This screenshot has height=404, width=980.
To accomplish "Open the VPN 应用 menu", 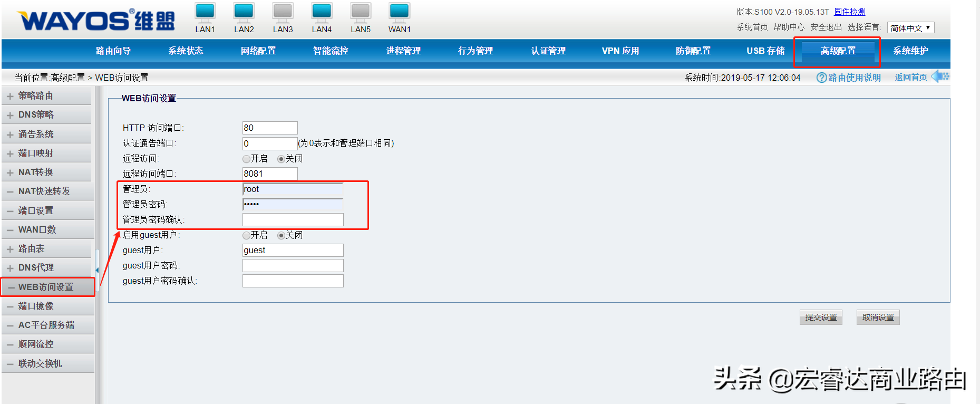I will 620,51.
